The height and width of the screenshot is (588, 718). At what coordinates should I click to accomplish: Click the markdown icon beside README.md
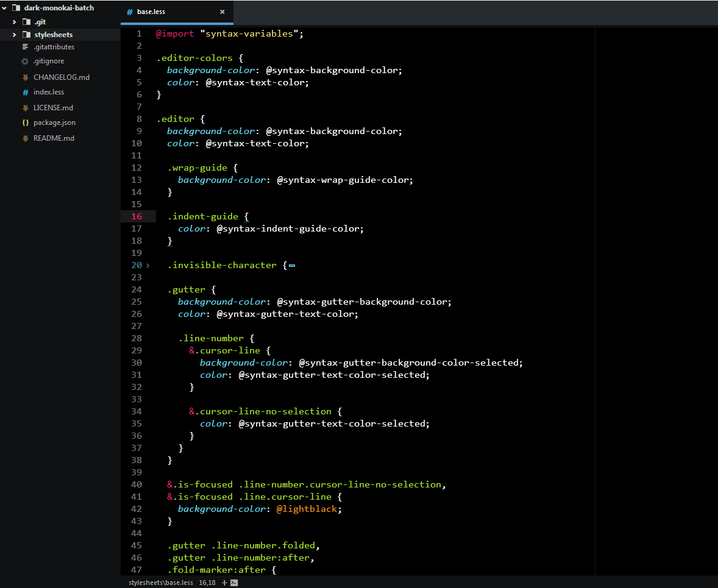pyautogui.click(x=24, y=138)
